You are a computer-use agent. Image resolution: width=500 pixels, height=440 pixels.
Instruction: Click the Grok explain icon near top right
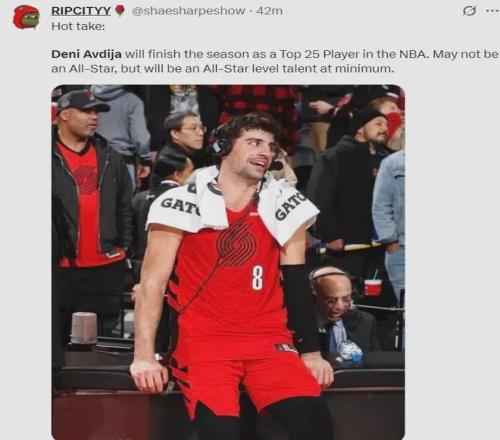point(469,11)
